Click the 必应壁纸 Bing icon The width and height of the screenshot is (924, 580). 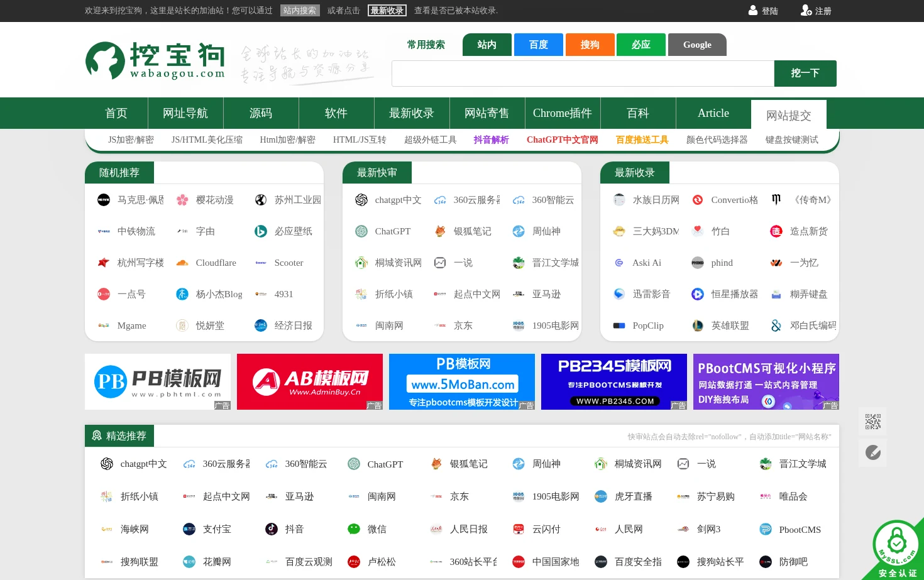[x=261, y=231]
